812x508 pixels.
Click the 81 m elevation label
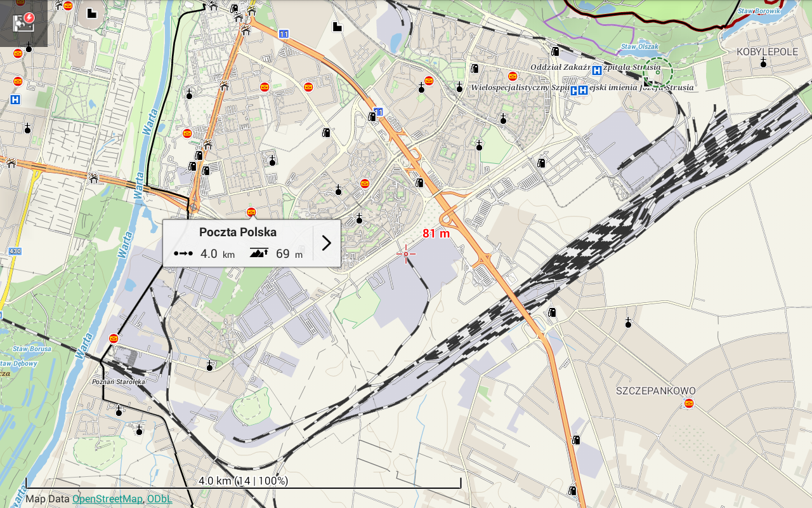[x=436, y=234]
